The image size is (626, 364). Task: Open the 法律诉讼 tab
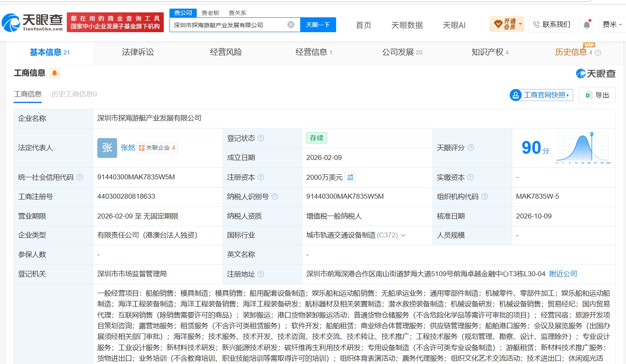tap(138, 52)
